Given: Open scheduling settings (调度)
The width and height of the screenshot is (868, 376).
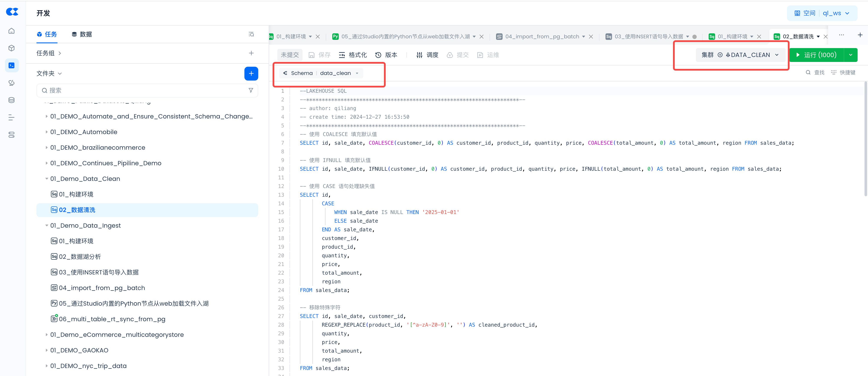Looking at the screenshot, I should pyautogui.click(x=427, y=55).
